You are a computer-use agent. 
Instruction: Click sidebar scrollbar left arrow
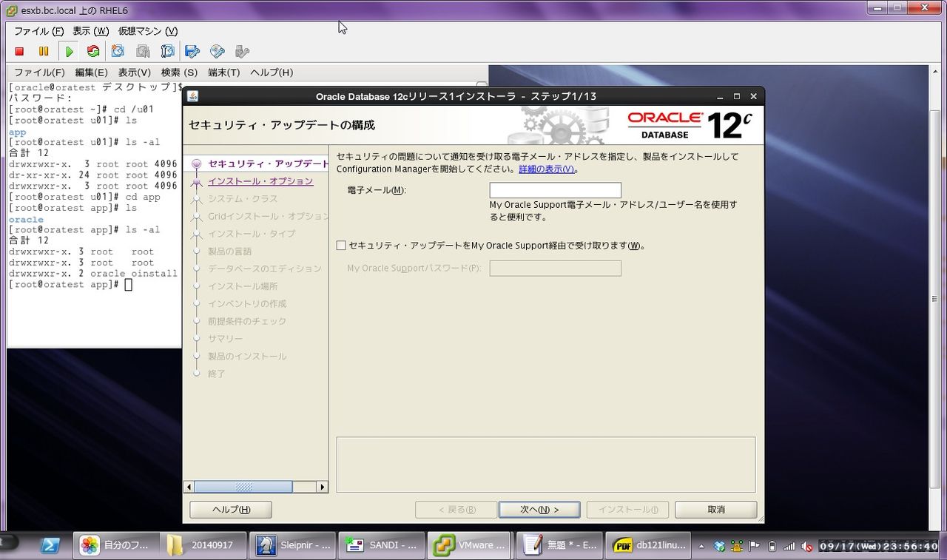click(189, 487)
